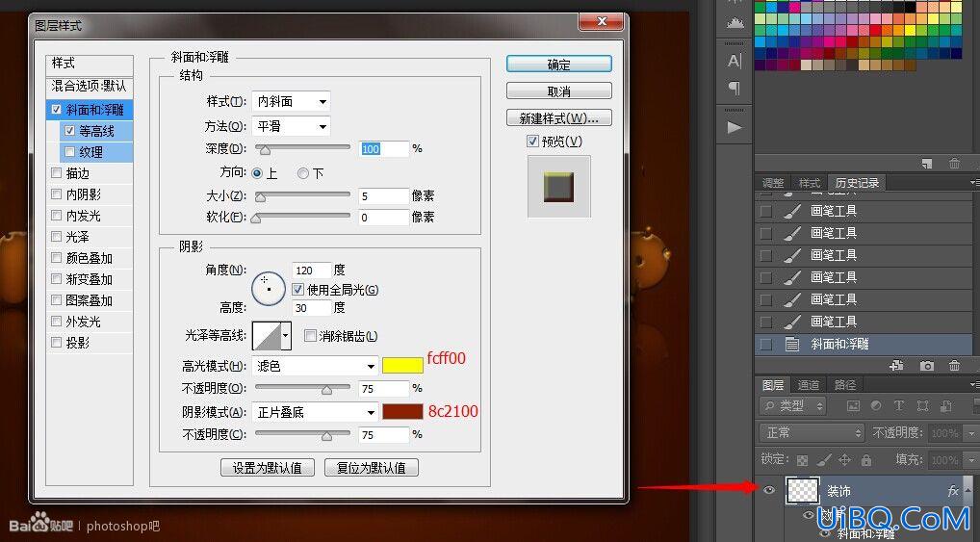Enable the 内阴影 style checkbox
Image resolution: width=980 pixels, height=542 pixels.
click(56, 194)
